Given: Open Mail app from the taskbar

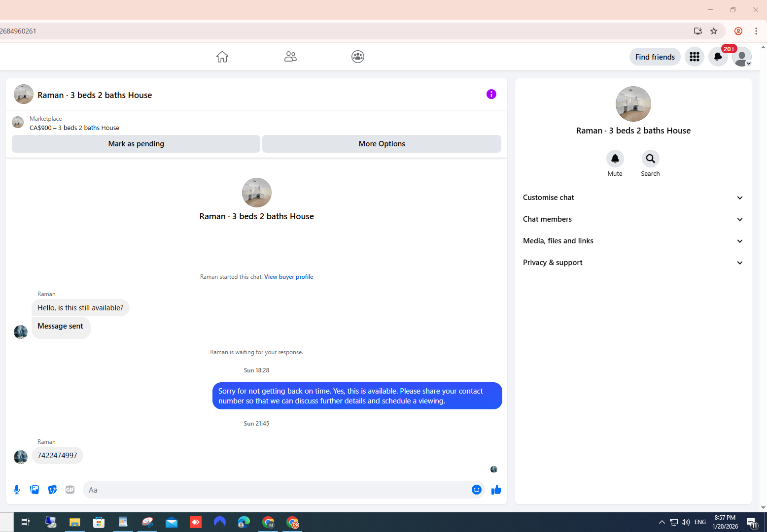Looking at the screenshot, I should coord(172,522).
